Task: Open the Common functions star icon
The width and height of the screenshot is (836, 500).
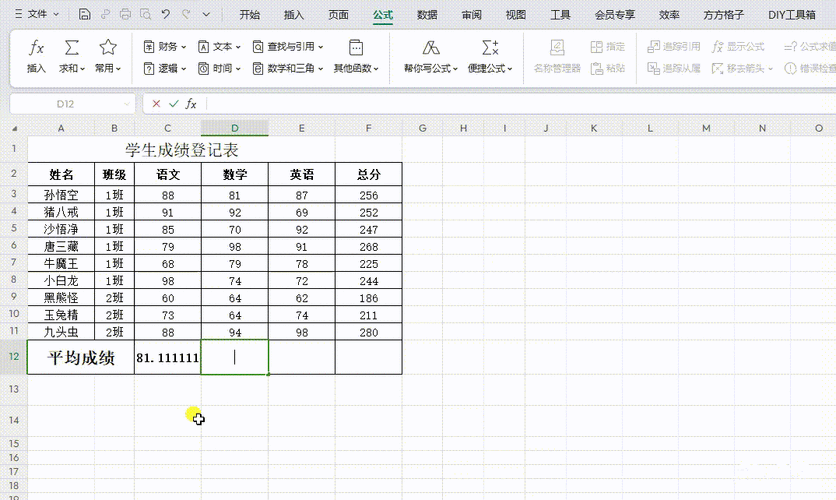Action: [x=108, y=47]
